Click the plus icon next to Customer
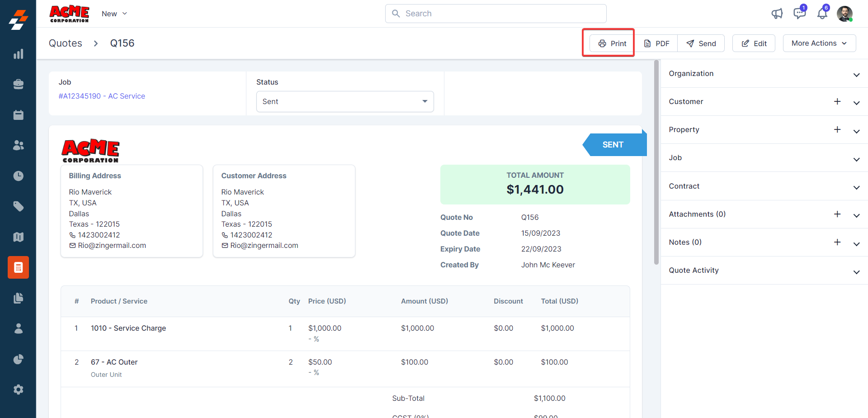 point(837,101)
